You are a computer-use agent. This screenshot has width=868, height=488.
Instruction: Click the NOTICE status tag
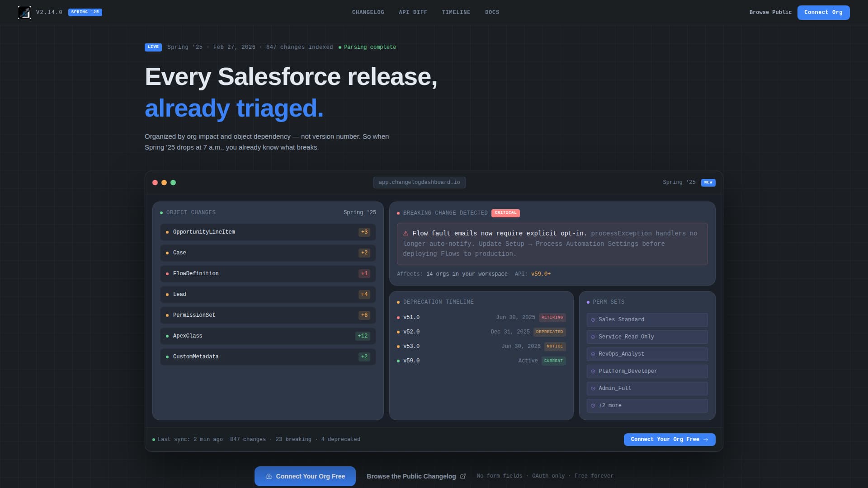tap(555, 347)
